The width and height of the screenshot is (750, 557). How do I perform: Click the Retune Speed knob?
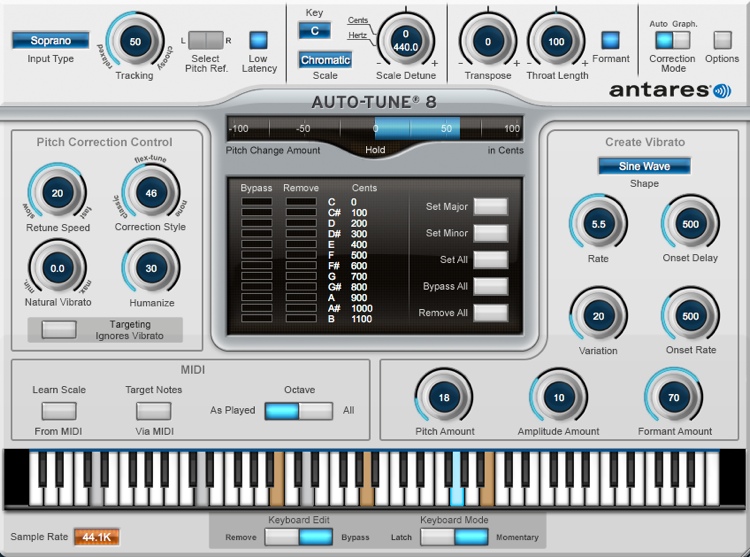click(57, 194)
